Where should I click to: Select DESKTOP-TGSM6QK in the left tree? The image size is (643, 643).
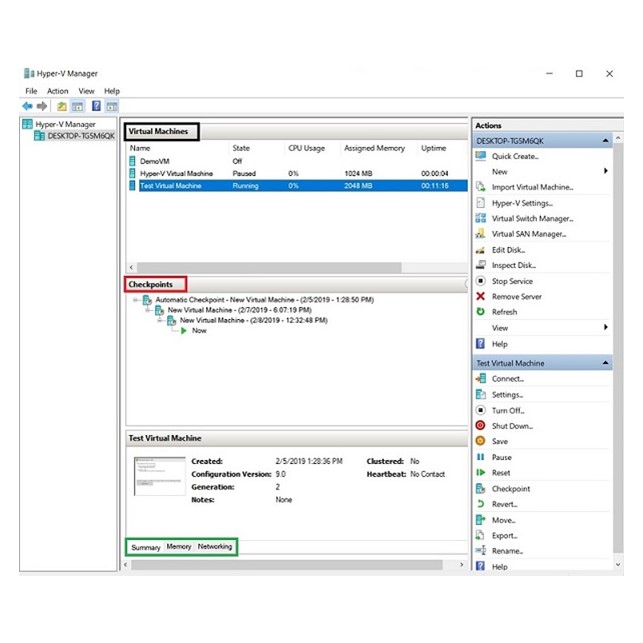80,136
